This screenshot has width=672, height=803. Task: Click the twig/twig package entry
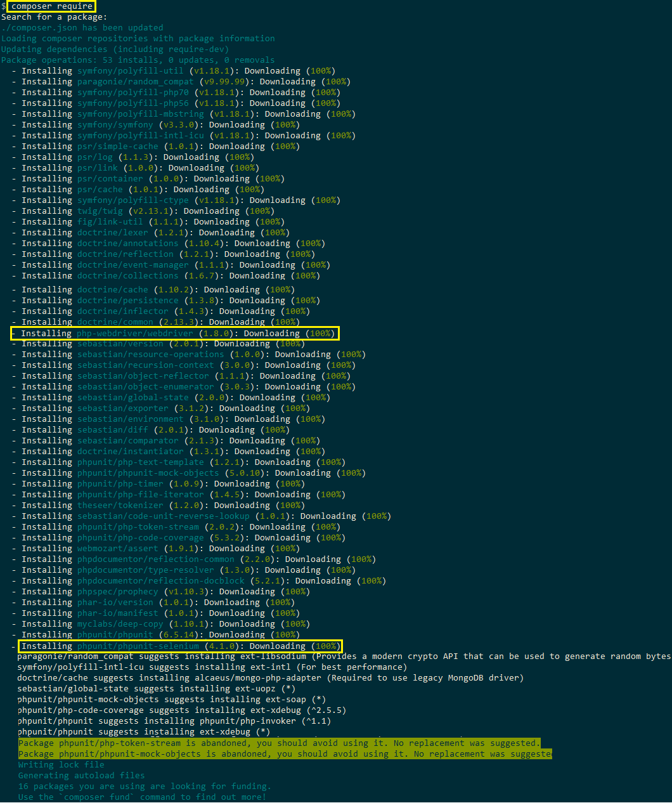[x=100, y=211]
